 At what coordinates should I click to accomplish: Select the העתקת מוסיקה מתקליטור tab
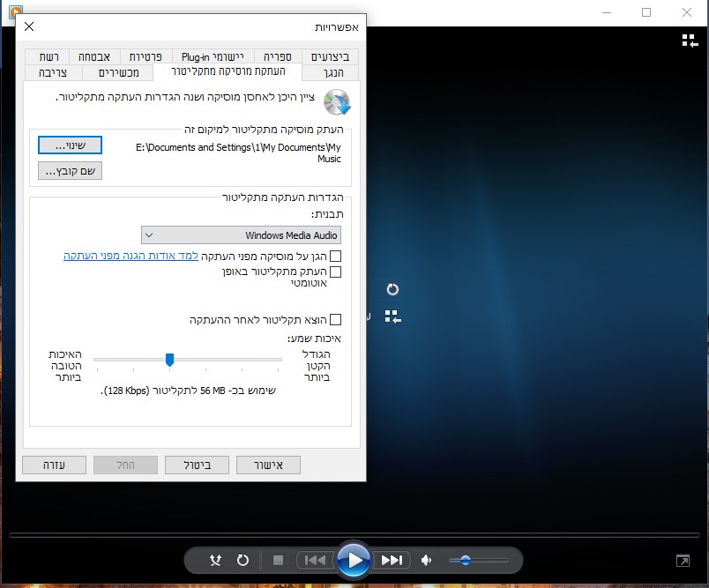coord(228,71)
